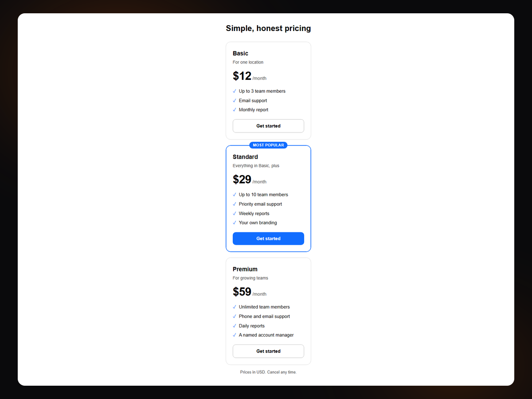Click the MOST POPULAR badge
532x399 pixels.
pos(268,145)
